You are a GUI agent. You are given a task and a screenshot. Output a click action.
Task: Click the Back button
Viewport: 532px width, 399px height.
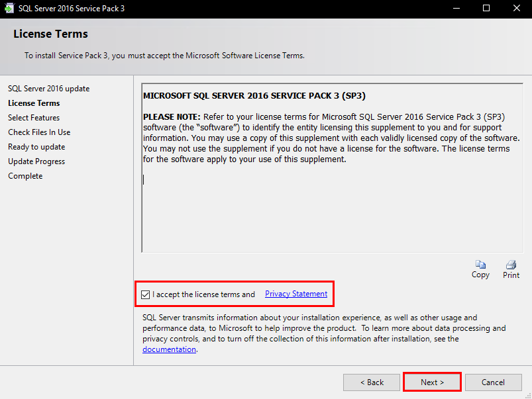click(x=372, y=382)
